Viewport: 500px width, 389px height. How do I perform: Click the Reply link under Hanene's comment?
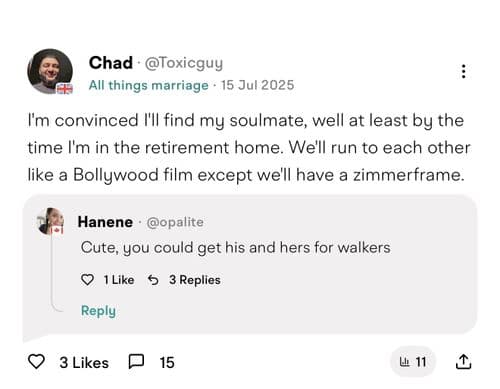pyautogui.click(x=98, y=311)
